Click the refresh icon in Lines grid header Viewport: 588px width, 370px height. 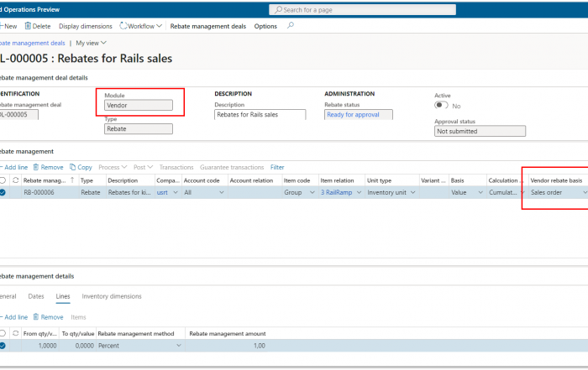pyautogui.click(x=15, y=333)
